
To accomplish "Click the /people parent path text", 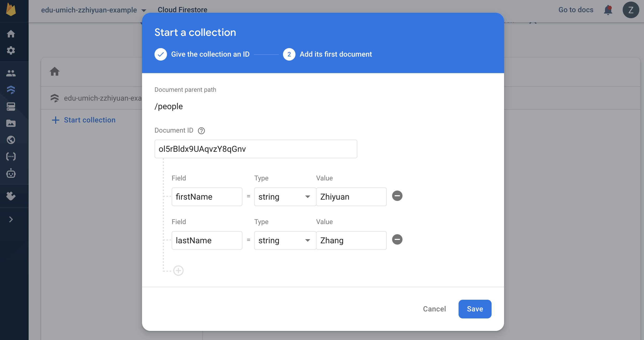I will [x=169, y=106].
